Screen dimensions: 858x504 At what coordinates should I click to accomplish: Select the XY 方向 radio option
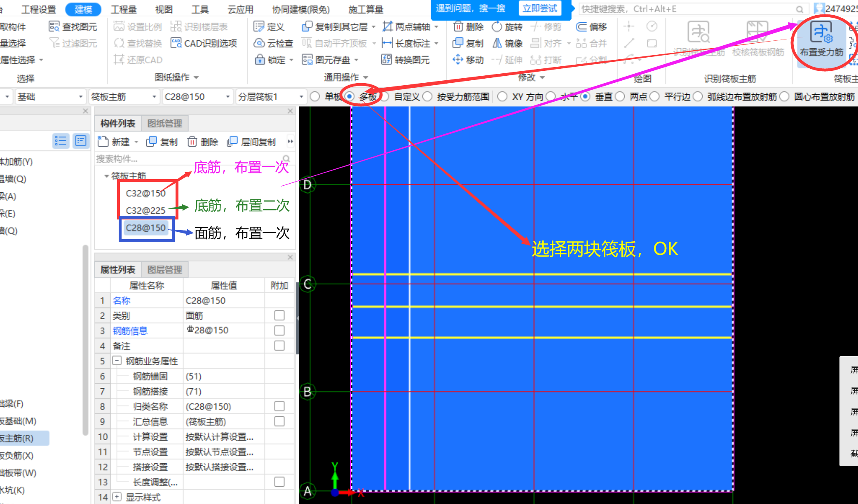coord(502,97)
